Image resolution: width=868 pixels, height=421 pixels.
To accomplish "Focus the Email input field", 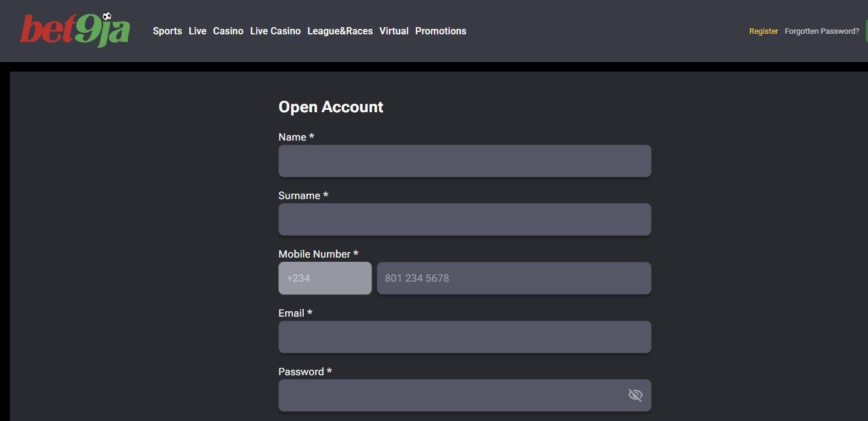I will pyautogui.click(x=465, y=337).
